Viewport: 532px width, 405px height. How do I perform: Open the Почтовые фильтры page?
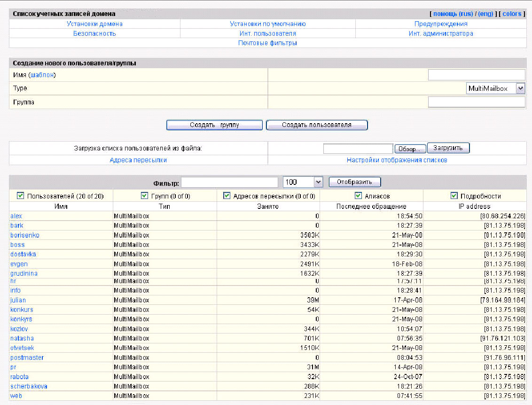click(x=267, y=43)
